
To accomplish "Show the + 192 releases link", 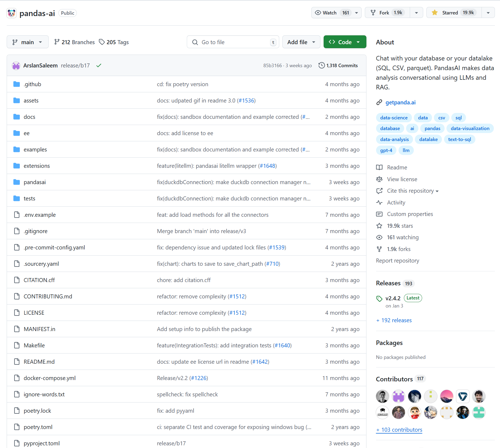I will 394,320.
